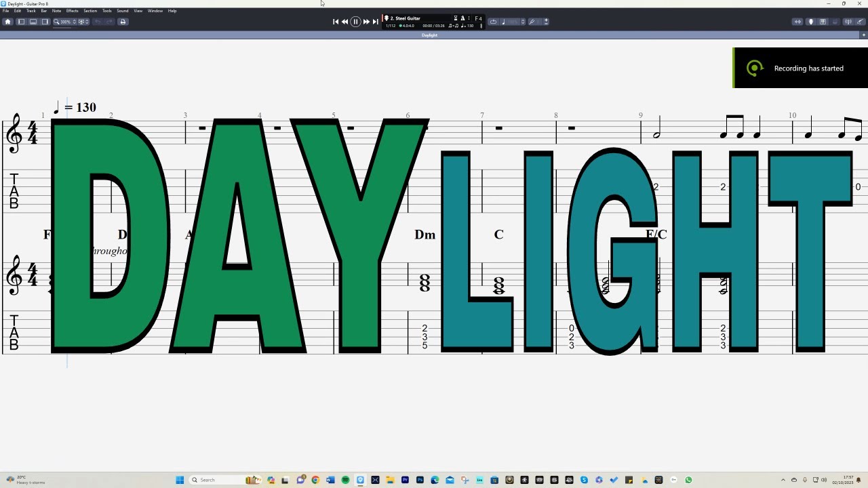Dismiss the Recording has started notification
The width and height of the screenshot is (868, 488).
tap(801, 68)
